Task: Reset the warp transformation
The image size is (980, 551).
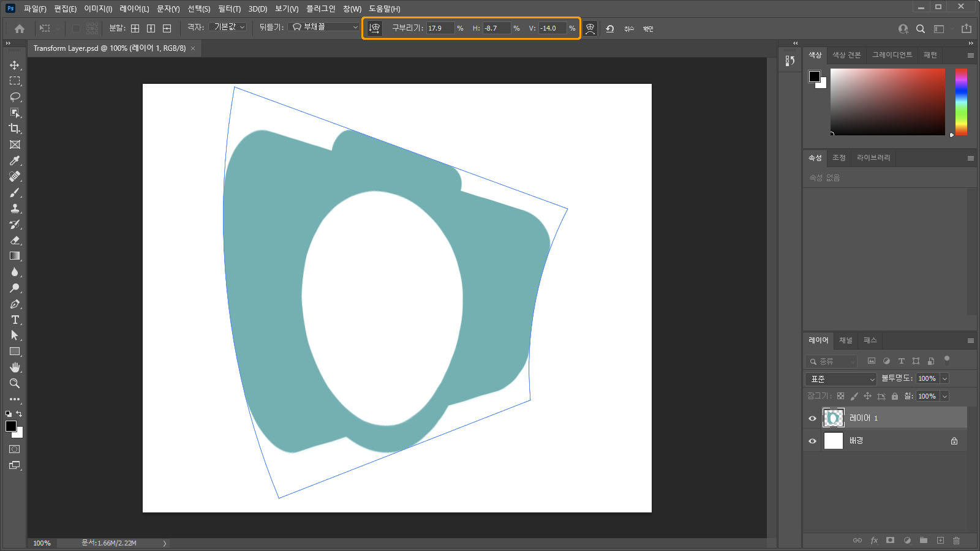Action: point(610,28)
